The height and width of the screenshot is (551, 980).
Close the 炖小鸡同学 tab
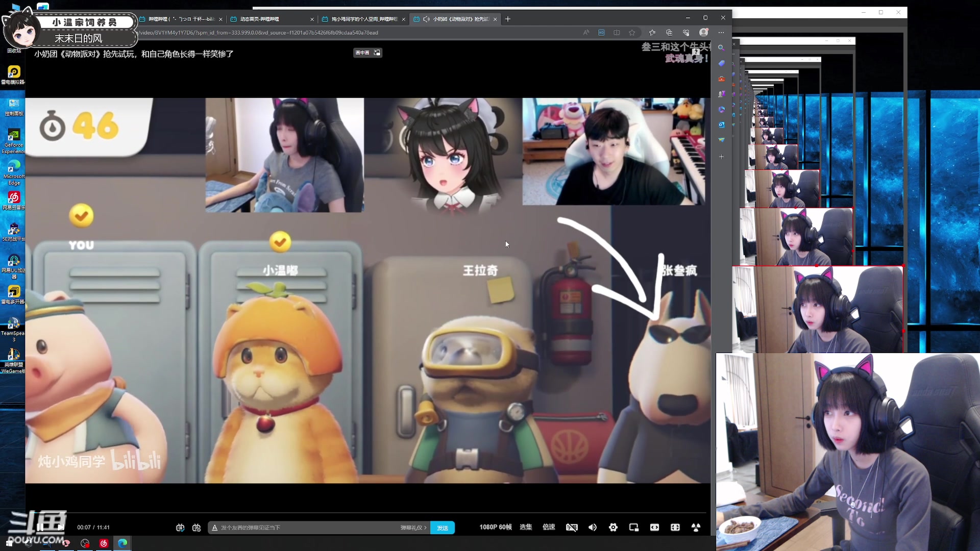[x=404, y=19]
